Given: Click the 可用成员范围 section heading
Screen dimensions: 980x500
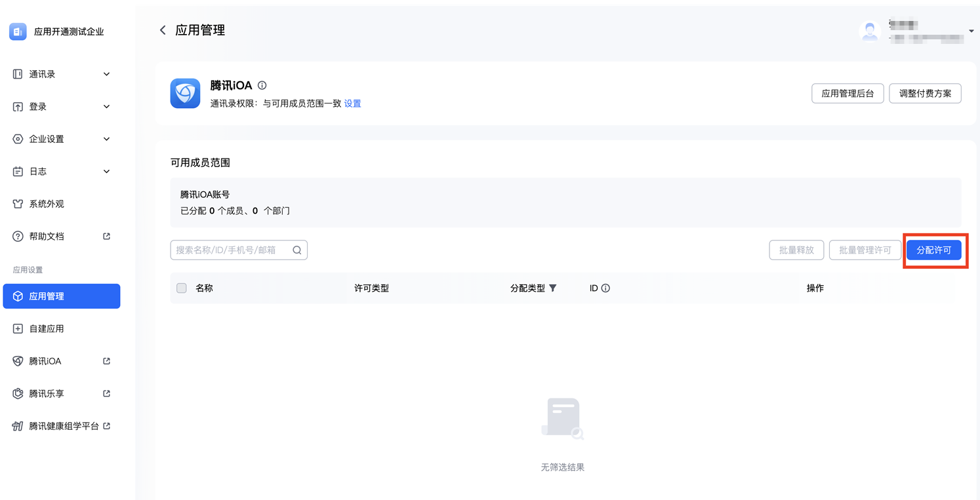Looking at the screenshot, I should tap(200, 163).
